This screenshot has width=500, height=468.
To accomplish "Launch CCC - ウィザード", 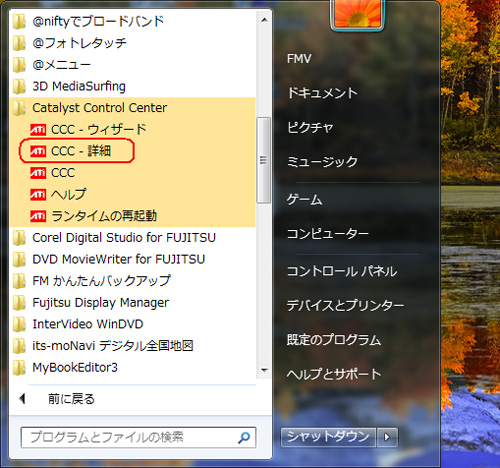I will point(133,129).
